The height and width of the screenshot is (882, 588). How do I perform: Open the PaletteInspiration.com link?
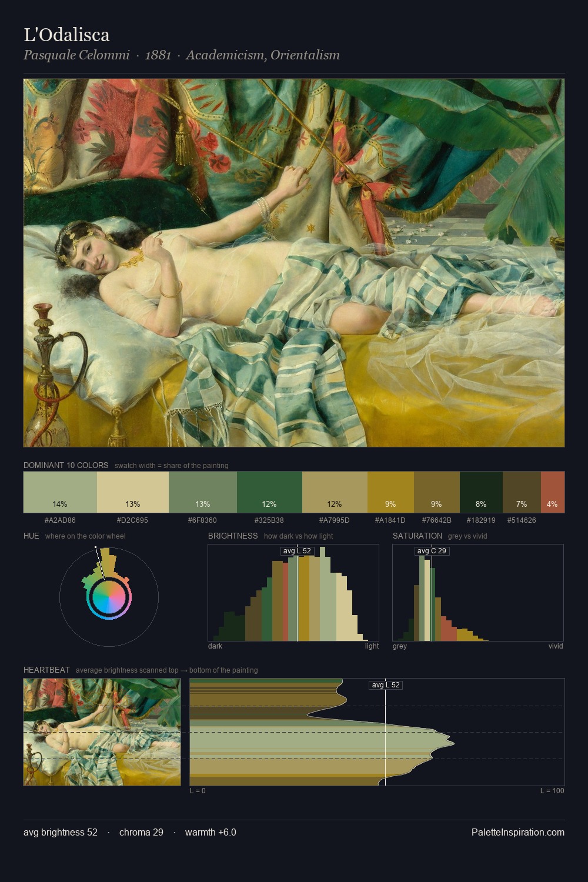click(518, 833)
